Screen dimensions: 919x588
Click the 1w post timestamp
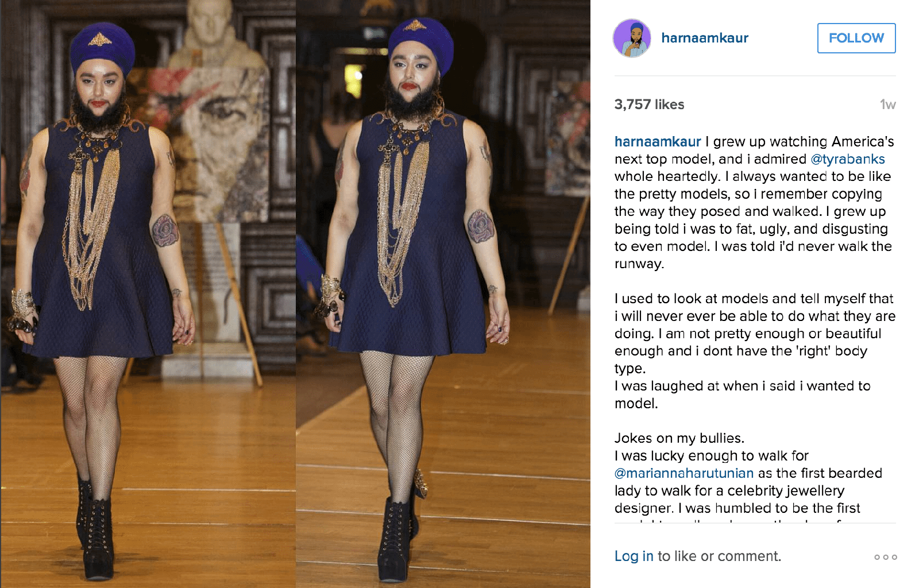[x=888, y=105]
